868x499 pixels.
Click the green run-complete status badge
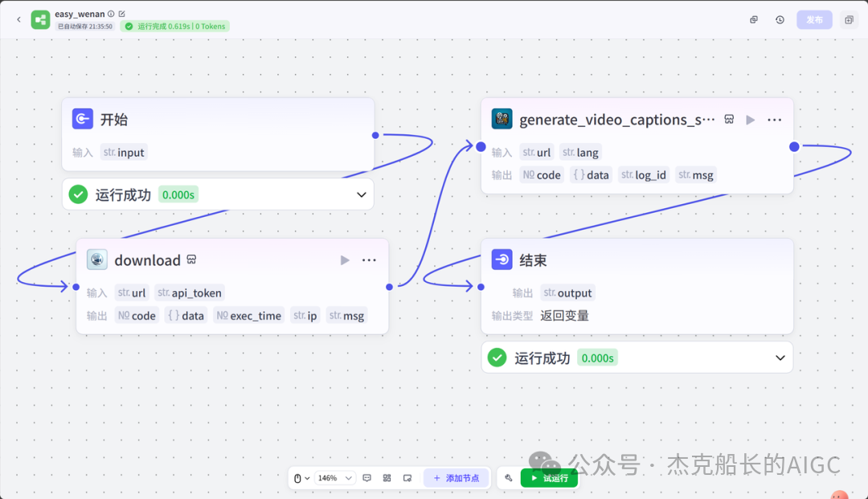[175, 26]
